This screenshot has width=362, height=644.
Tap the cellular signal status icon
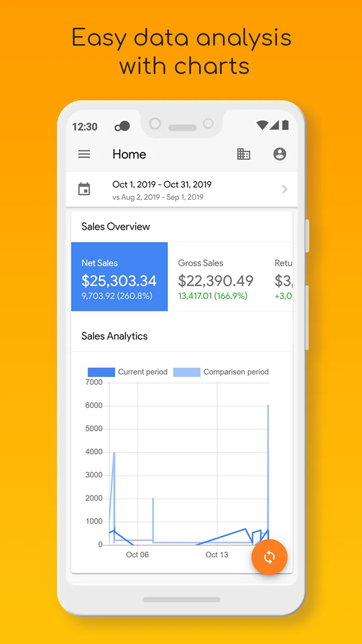tap(275, 125)
